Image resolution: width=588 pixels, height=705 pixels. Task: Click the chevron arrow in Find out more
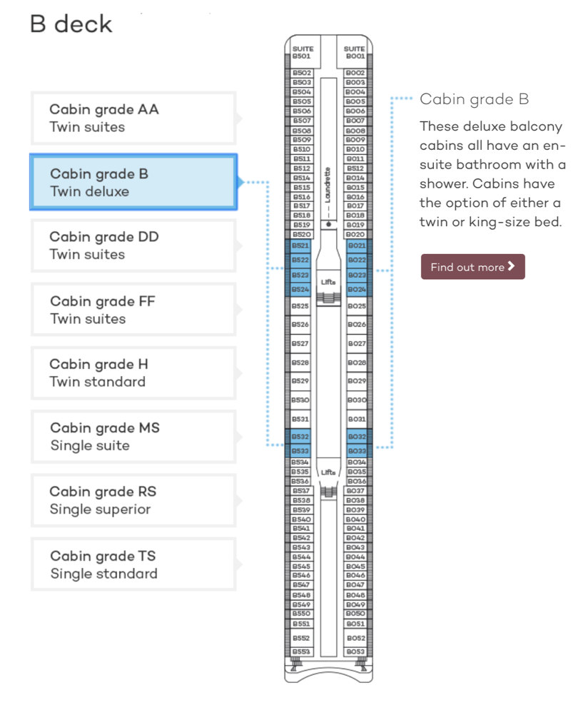pyautogui.click(x=512, y=266)
